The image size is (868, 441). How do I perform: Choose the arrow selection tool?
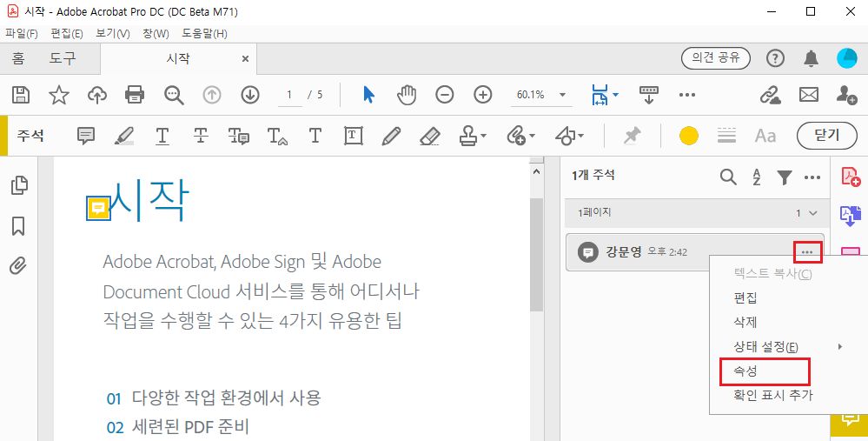point(368,95)
